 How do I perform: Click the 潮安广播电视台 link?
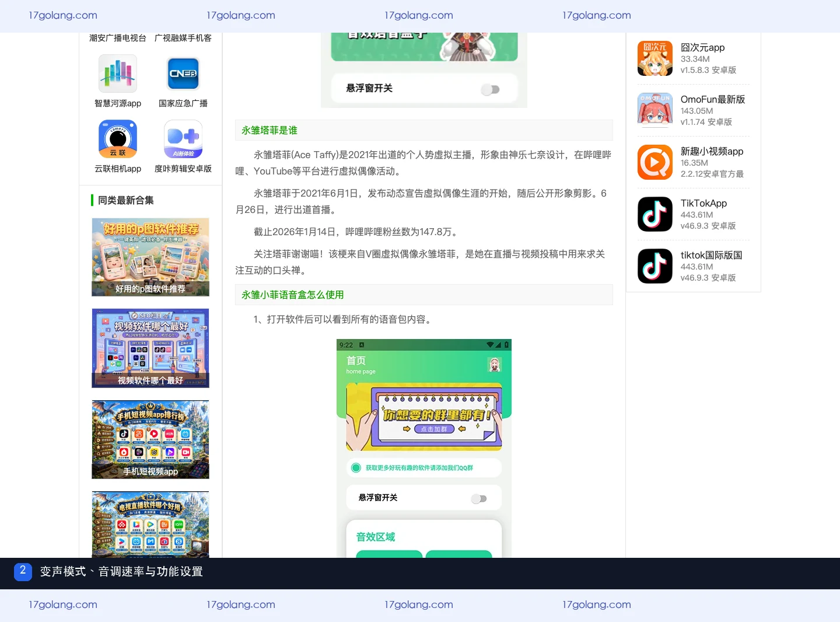tap(118, 38)
